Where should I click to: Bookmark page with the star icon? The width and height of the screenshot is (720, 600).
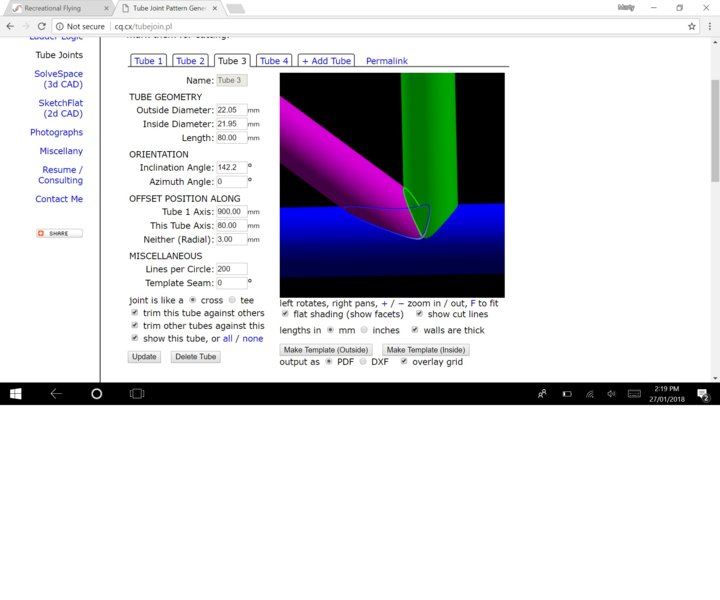tap(692, 27)
